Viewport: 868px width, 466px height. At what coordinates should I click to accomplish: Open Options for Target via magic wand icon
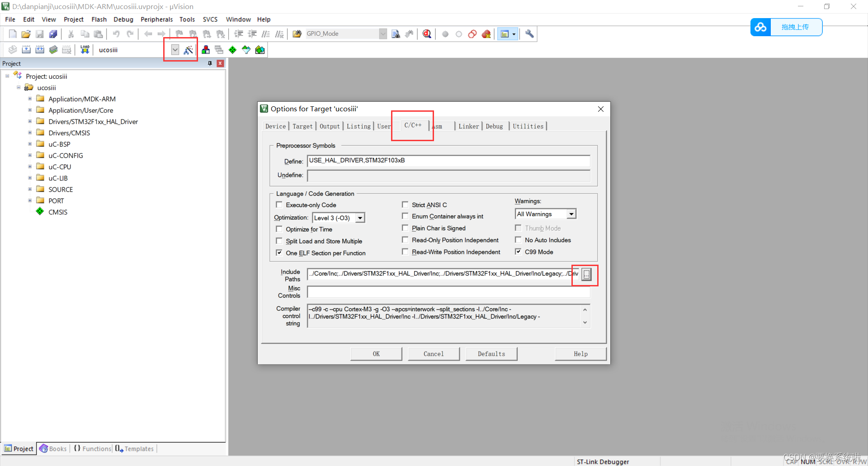(189, 50)
